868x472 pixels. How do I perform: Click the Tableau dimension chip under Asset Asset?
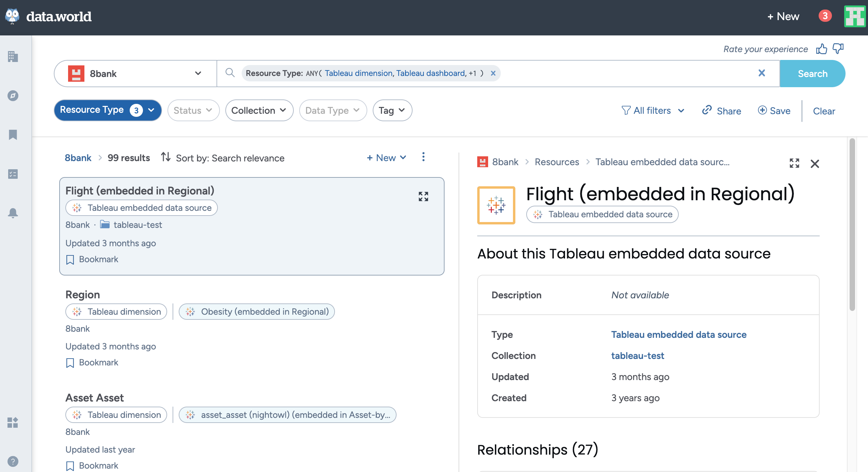116,415
